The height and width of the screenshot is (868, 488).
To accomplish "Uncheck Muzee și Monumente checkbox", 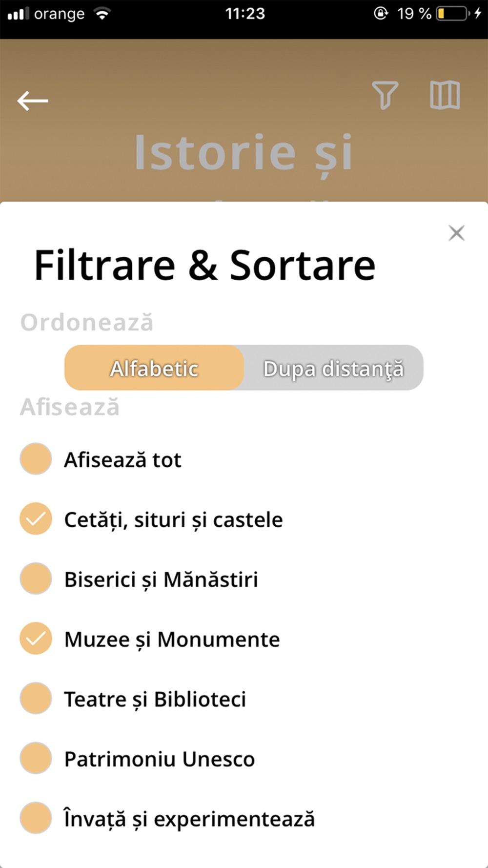I will click(x=36, y=639).
